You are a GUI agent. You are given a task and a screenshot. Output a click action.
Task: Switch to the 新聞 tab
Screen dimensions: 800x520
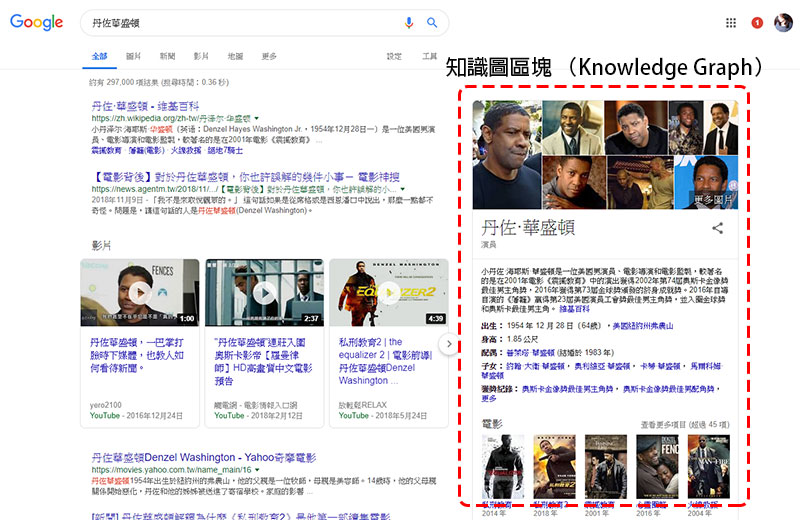167,56
